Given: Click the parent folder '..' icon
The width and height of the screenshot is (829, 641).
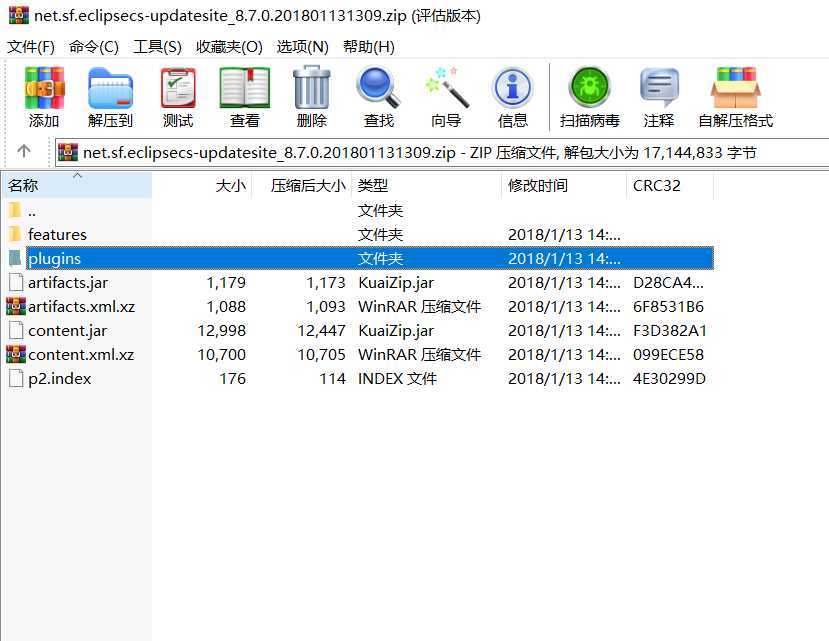Looking at the screenshot, I should [x=15, y=210].
